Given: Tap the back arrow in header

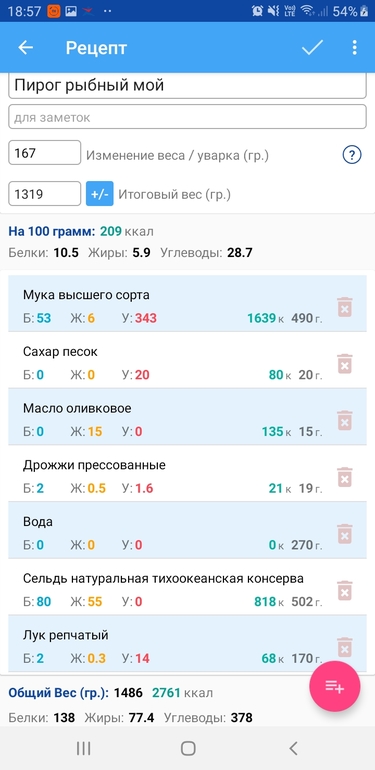Looking at the screenshot, I should click(x=26, y=48).
